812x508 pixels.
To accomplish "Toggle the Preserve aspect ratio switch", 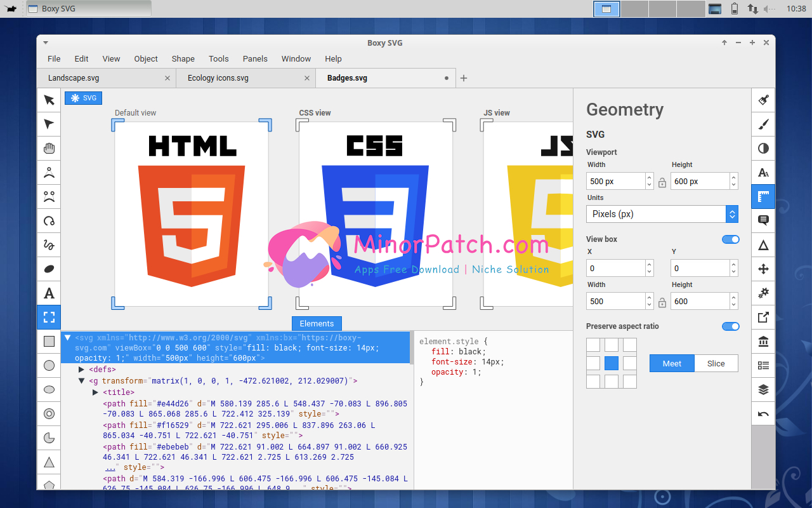I will 731,326.
